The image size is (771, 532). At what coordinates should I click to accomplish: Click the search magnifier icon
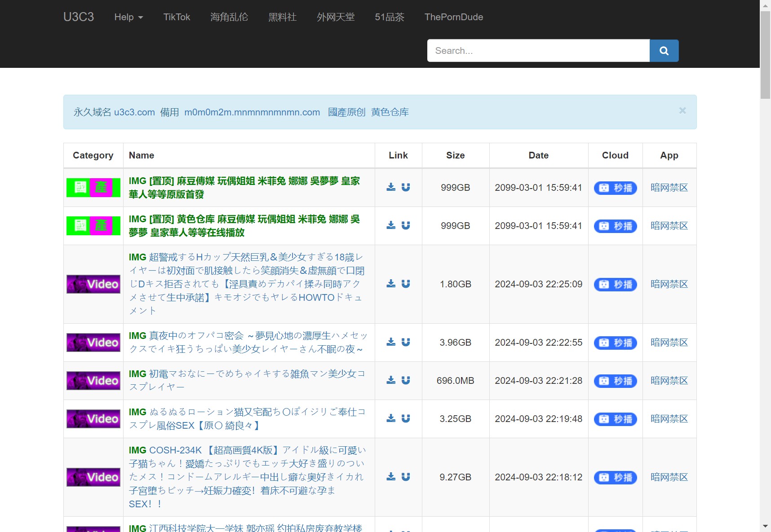(664, 50)
